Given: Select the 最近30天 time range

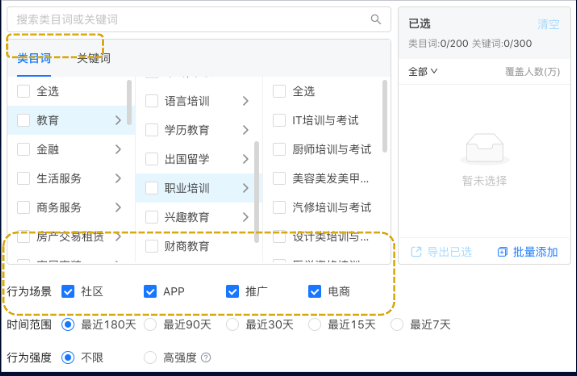Looking at the screenshot, I should (232, 324).
